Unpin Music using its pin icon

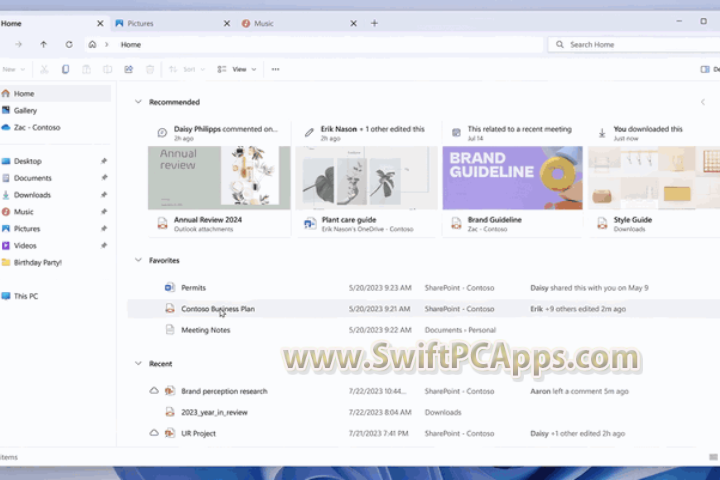104,212
